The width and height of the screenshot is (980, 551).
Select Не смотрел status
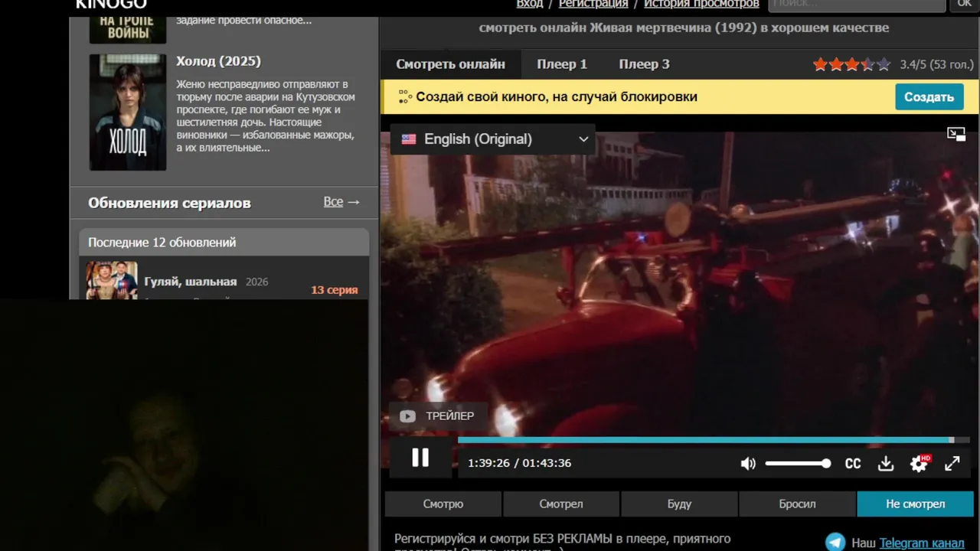[x=915, y=504]
